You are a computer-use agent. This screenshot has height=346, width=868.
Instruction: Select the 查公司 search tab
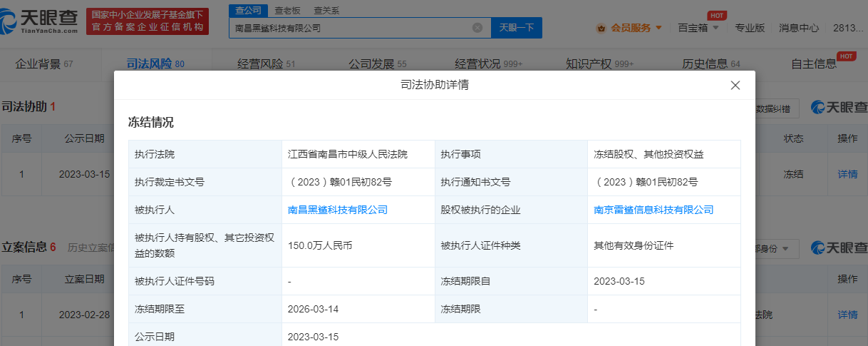249,10
